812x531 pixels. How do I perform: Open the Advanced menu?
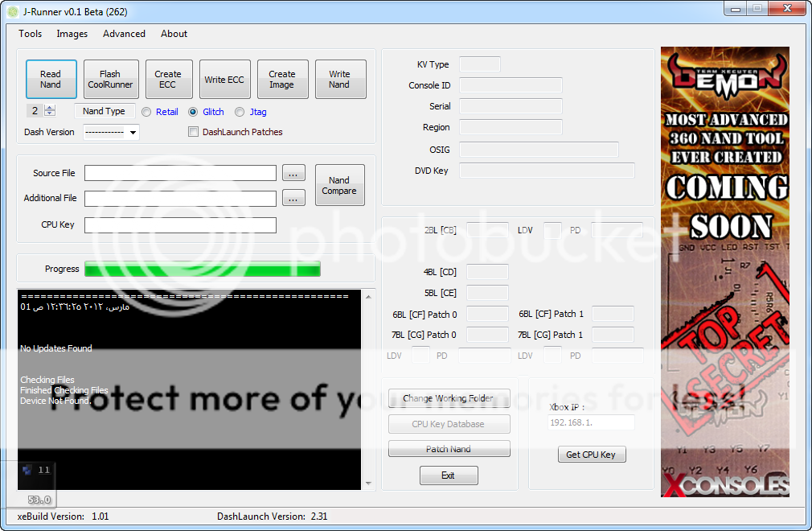[x=124, y=34]
